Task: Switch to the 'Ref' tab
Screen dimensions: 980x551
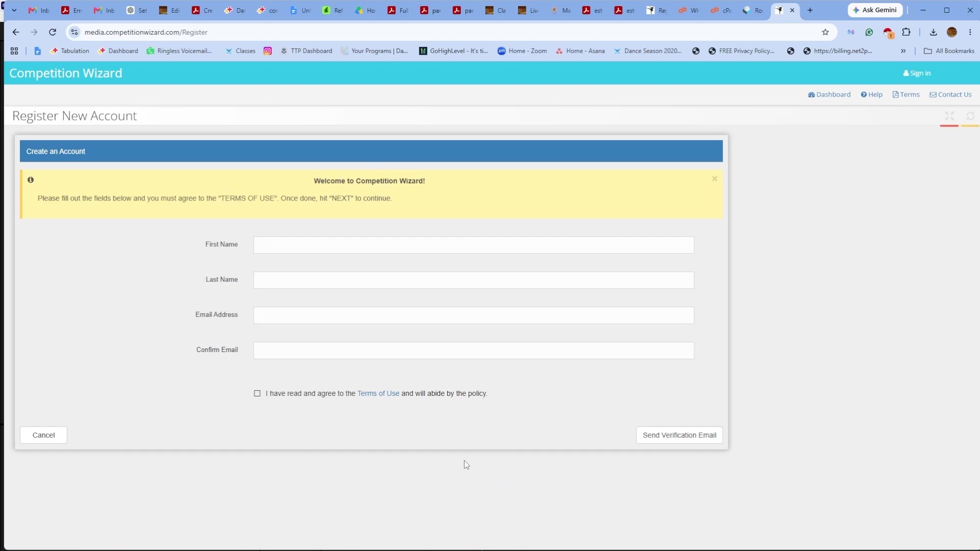Action: pyautogui.click(x=333, y=10)
